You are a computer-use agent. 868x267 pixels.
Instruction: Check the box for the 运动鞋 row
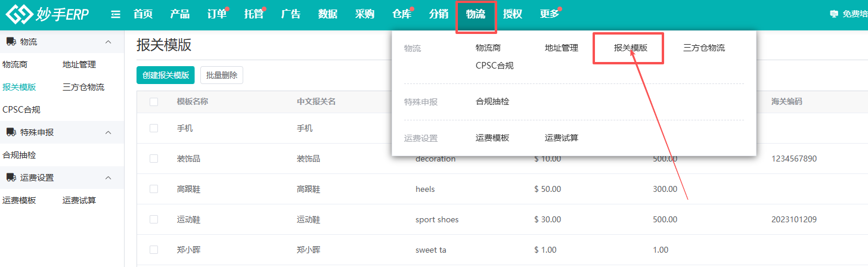154,219
